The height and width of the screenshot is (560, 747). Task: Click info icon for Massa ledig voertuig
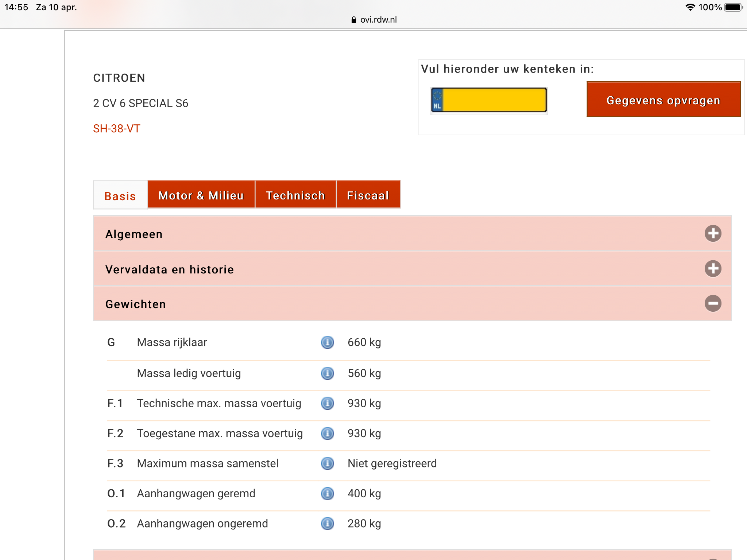327,373
